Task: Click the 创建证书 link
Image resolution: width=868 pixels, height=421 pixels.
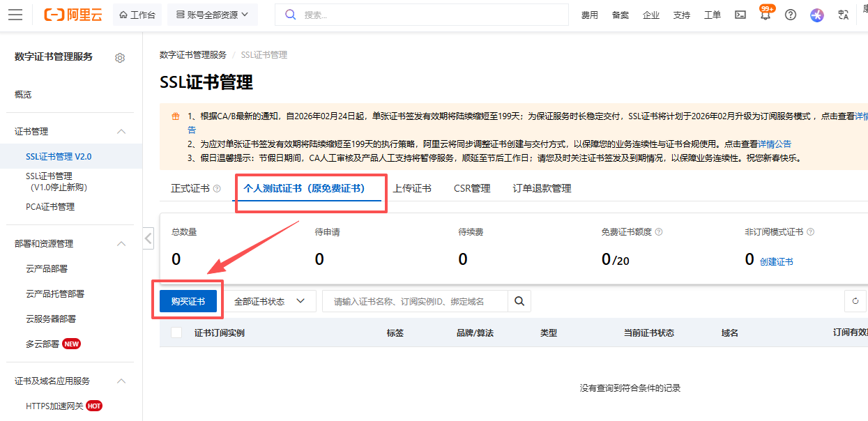Action: [x=776, y=261]
